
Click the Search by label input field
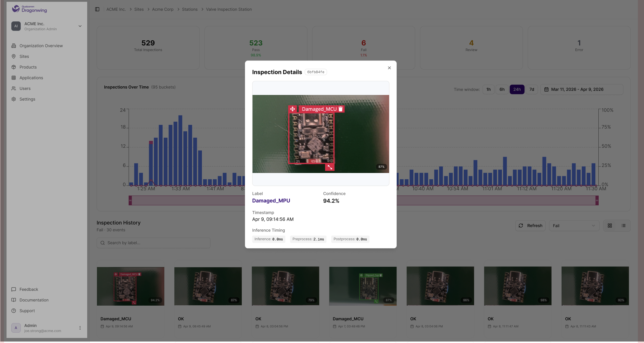(154, 243)
